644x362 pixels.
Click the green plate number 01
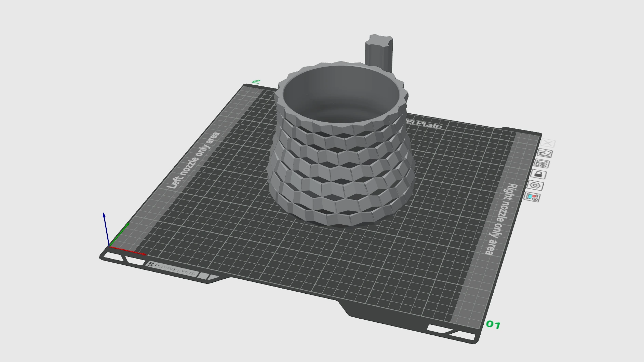[x=493, y=324]
